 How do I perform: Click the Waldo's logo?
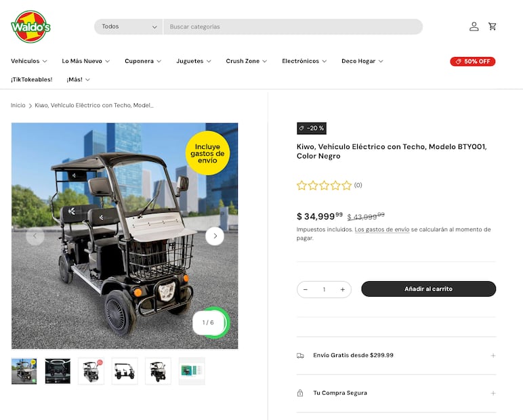coord(30,26)
